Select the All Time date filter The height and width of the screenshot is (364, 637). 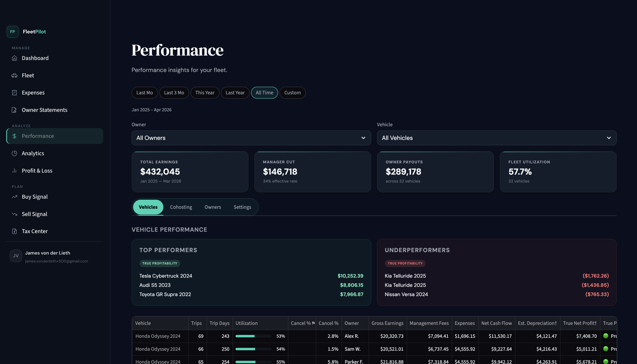[264, 92]
